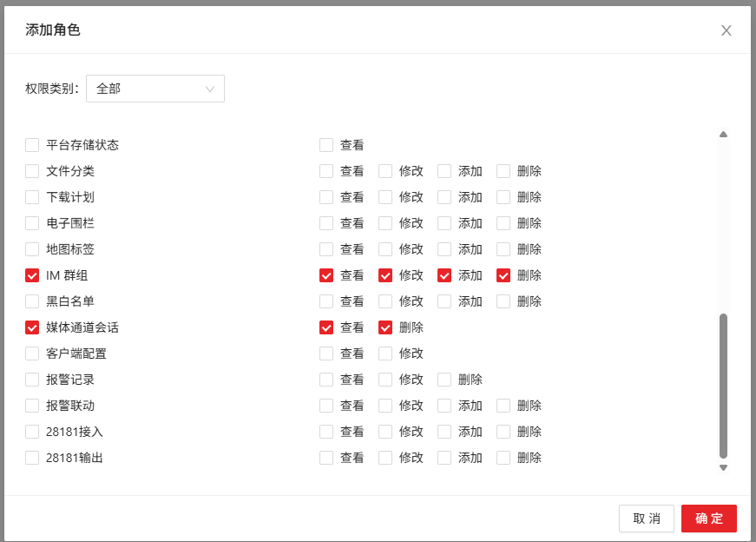Check 删除 permission for 地图标签

coord(503,249)
